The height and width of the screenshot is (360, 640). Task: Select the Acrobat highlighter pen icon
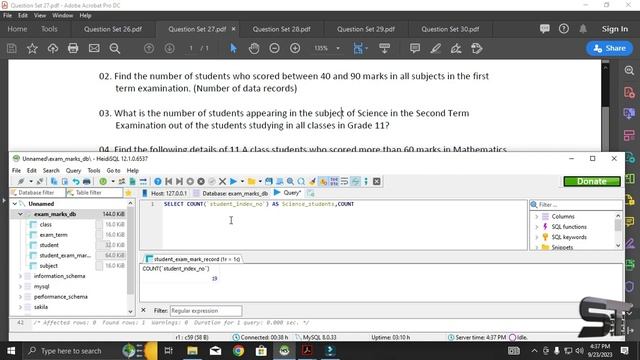pyautogui.click(x=436, y=49)
